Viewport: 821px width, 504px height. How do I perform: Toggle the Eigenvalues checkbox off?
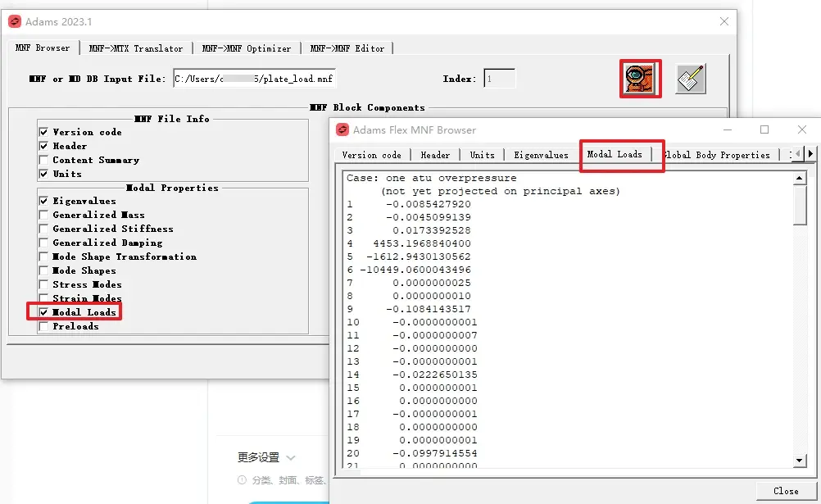tap(44, 201)
